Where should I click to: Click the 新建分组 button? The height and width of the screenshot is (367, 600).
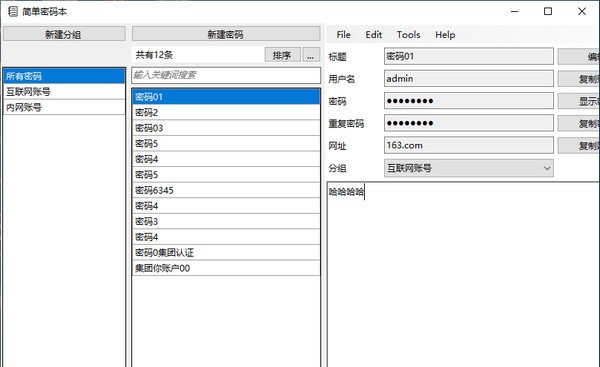coord(64,34)
